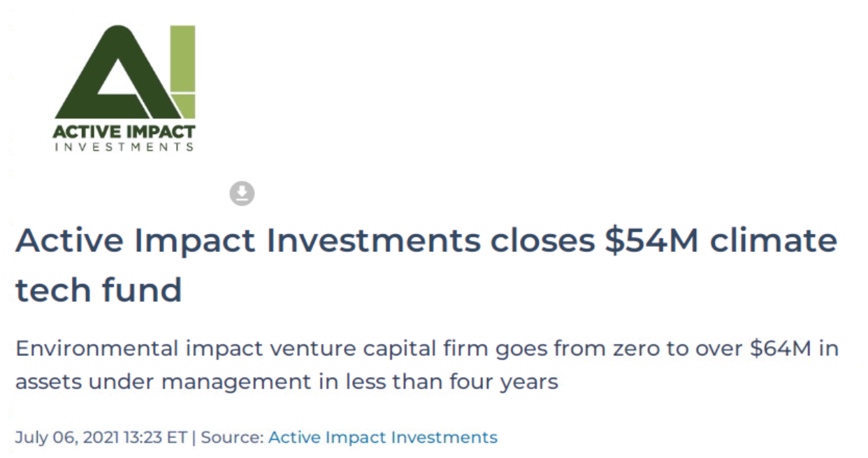Click the ACTIVE IMPACT wordmark in logo

[x=124, y=132]
